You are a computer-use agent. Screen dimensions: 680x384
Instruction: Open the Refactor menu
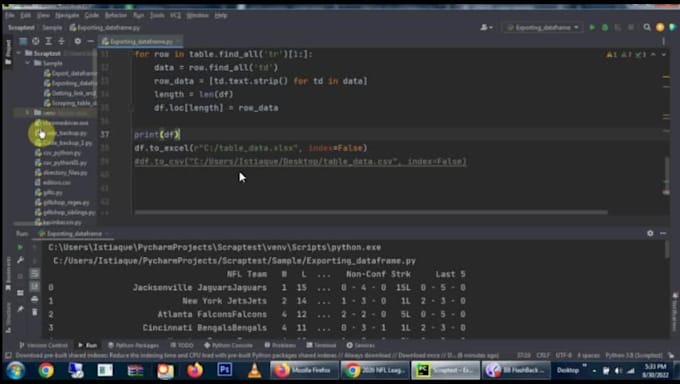point(116,15)
